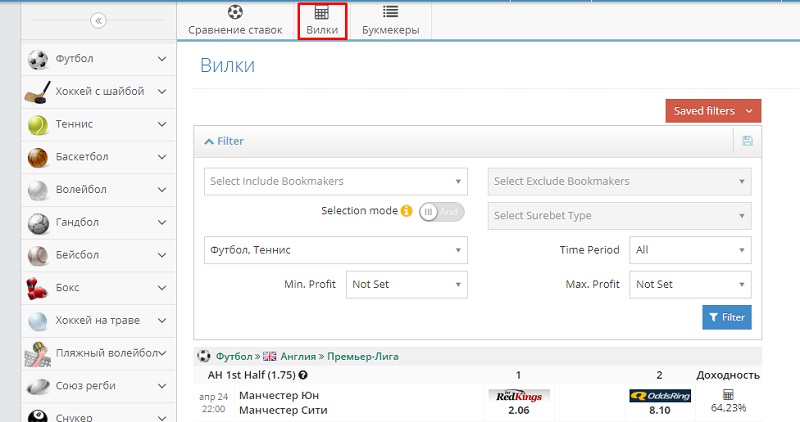Click the football soccer ball sidebar icon
The height and width of the screenshot is (422, 800).
(38, 59)
